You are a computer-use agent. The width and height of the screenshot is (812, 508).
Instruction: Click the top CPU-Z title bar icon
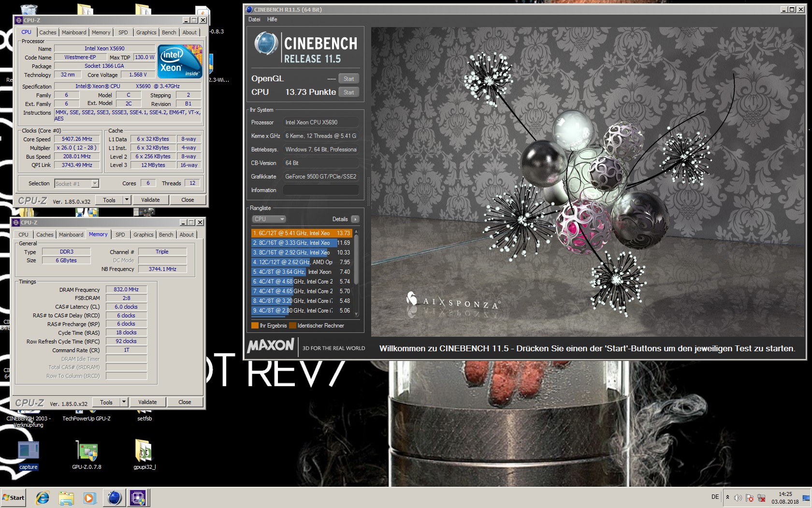tap(19, 20)
